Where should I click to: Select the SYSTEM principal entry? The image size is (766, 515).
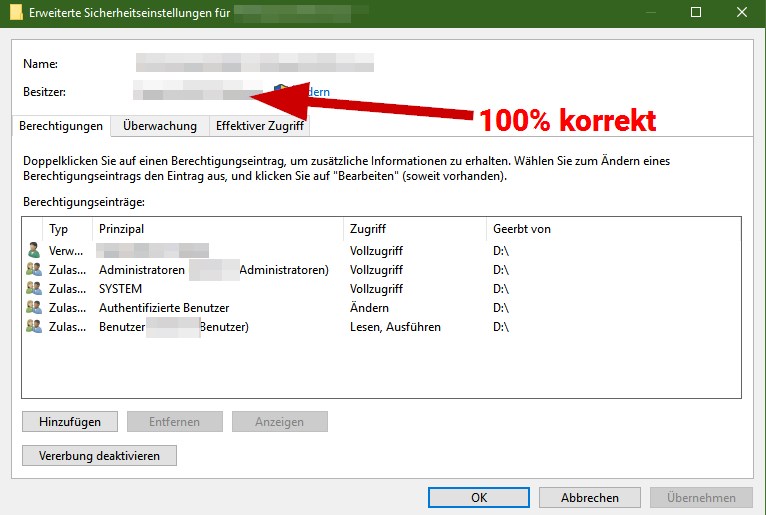121,289
